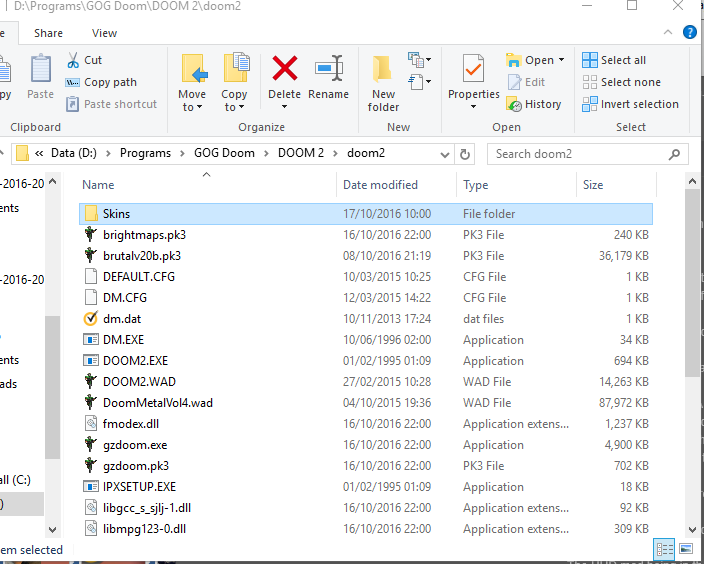Click the Rename icon
Image resolution: width=704 pixels, height=564 pixels.
(330, 68)
